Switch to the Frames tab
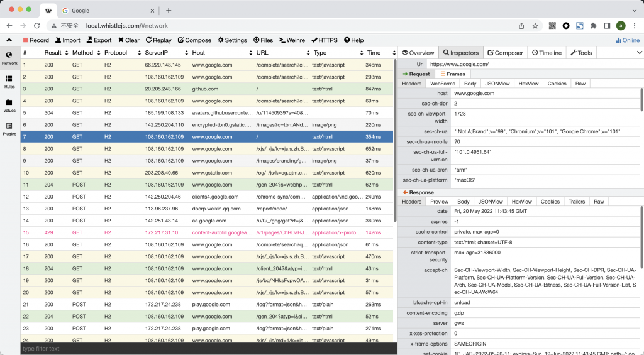Image resolution: width=644 pixels, height=355 pixels. coord(453,74)
